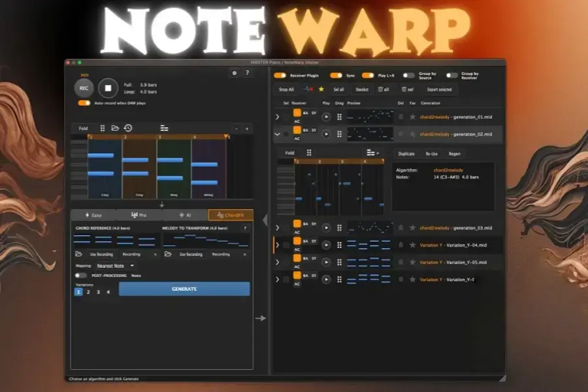
Task: Select 2 variations
Action: click(x=88, y=292)
